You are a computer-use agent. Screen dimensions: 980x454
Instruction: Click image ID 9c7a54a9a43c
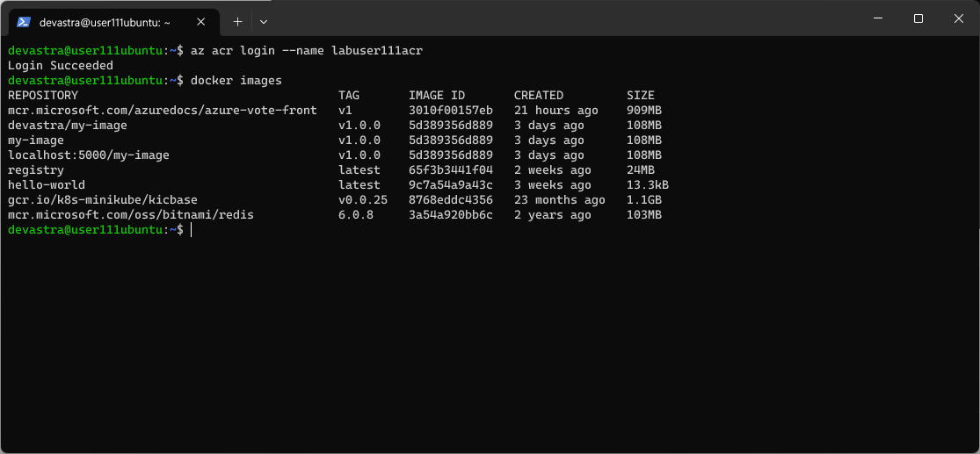(451, 185)
